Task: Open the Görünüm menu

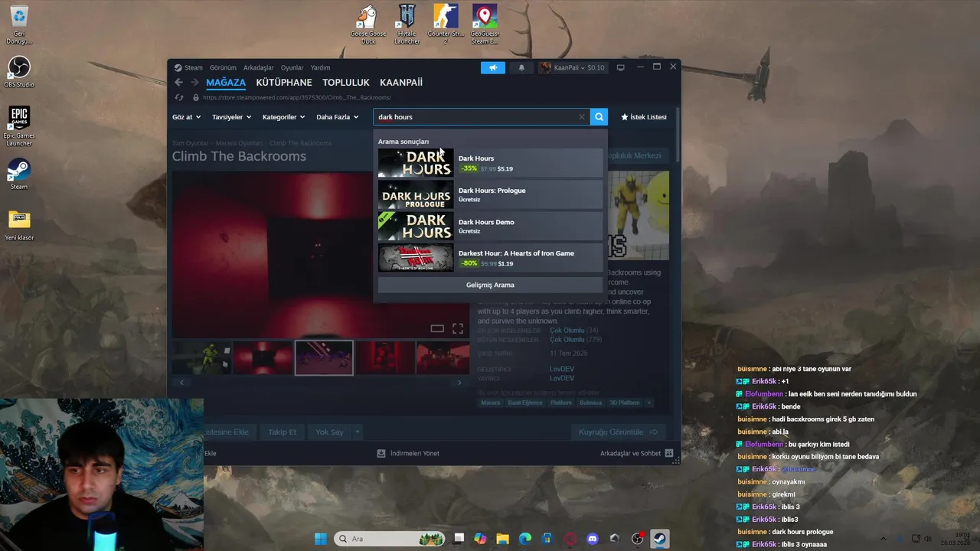Action: pos(223,67)
